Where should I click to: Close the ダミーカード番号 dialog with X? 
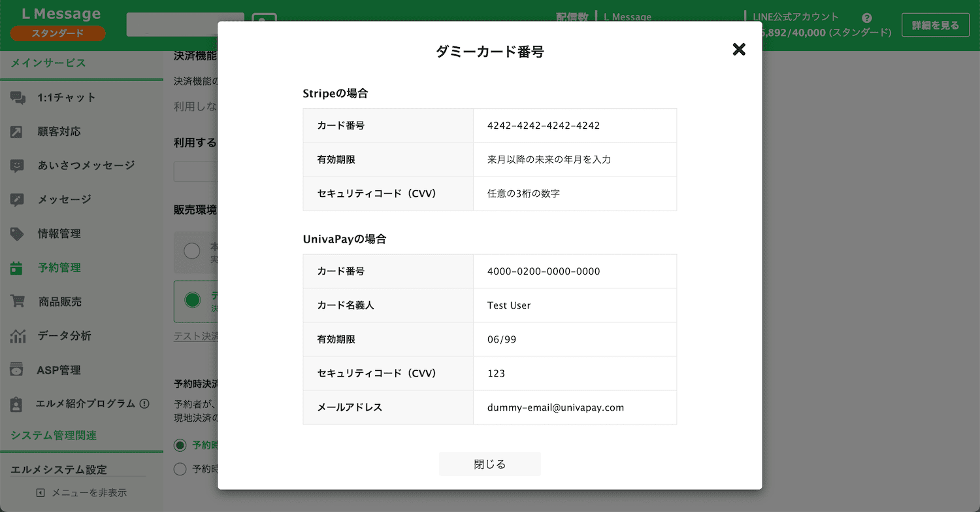739,49
